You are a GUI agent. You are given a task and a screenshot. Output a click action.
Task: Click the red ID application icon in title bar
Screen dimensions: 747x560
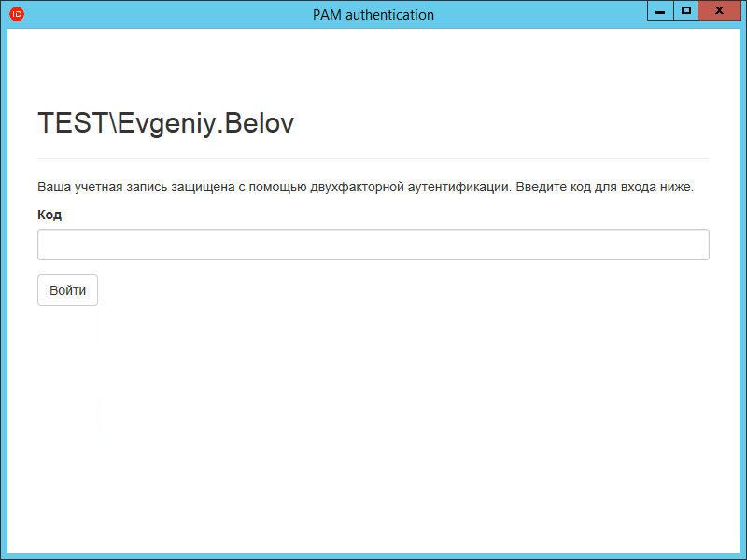point(16,14)
